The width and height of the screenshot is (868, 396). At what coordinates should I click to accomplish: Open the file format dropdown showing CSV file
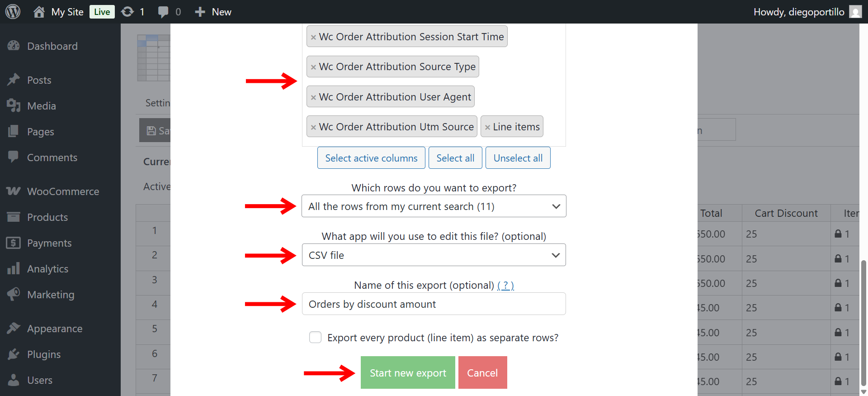[x=434, y=255]
